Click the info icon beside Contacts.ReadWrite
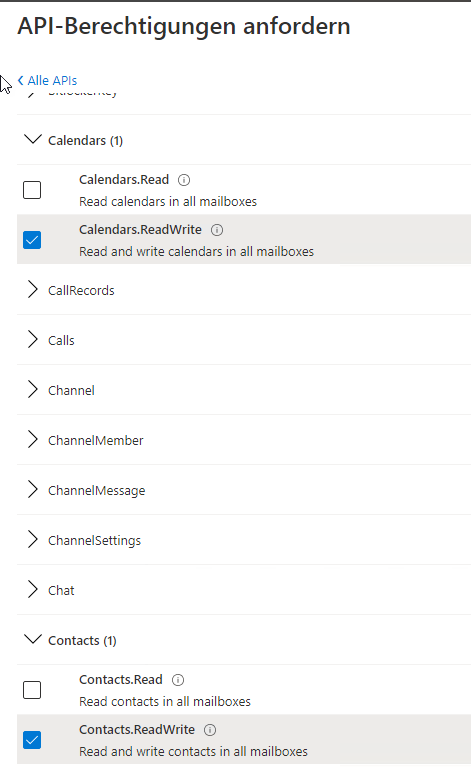 [x=210, y=730]
